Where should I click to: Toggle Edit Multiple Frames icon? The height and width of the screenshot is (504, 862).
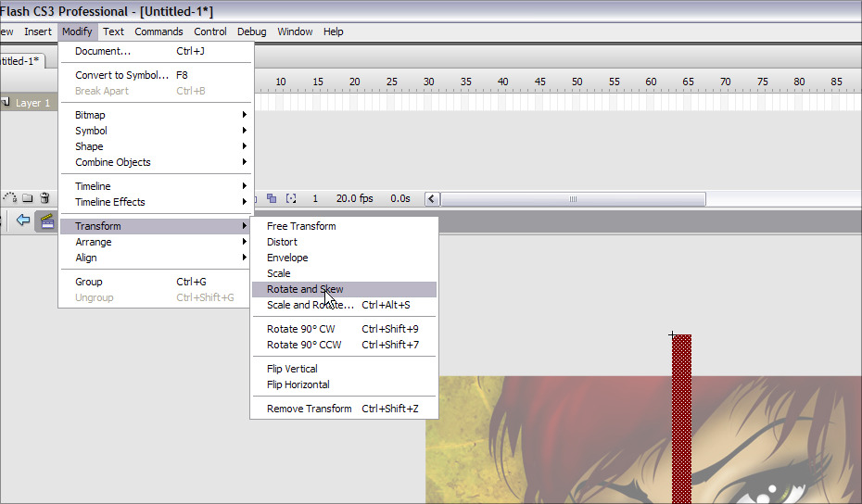point(273,198)
